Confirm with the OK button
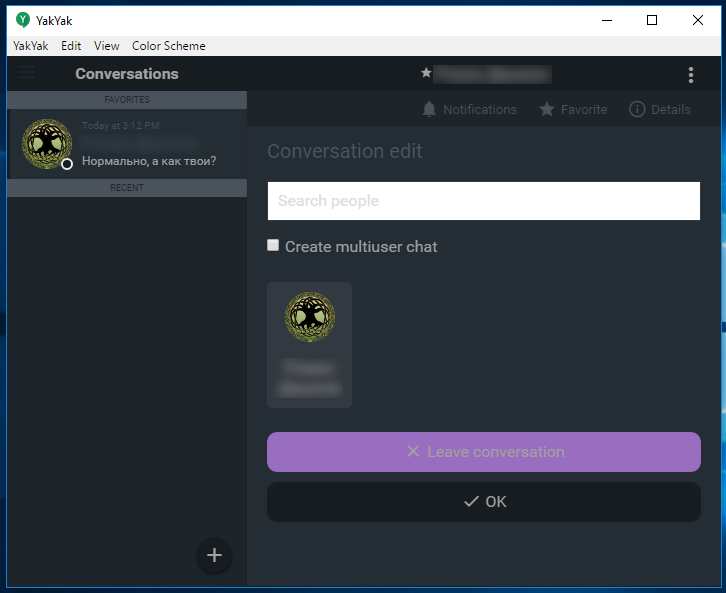The image size is (726, 593). coord(483,502)
